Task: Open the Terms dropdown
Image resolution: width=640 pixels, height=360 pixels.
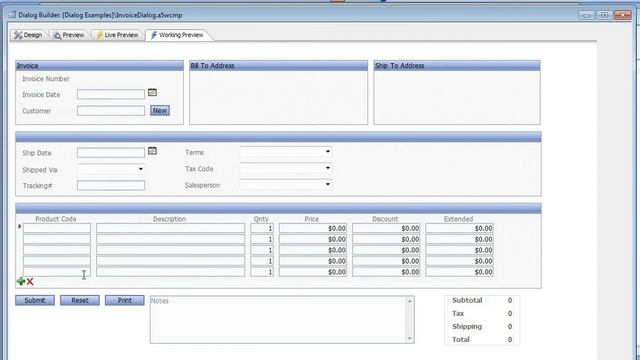Action: pos(328,152)
